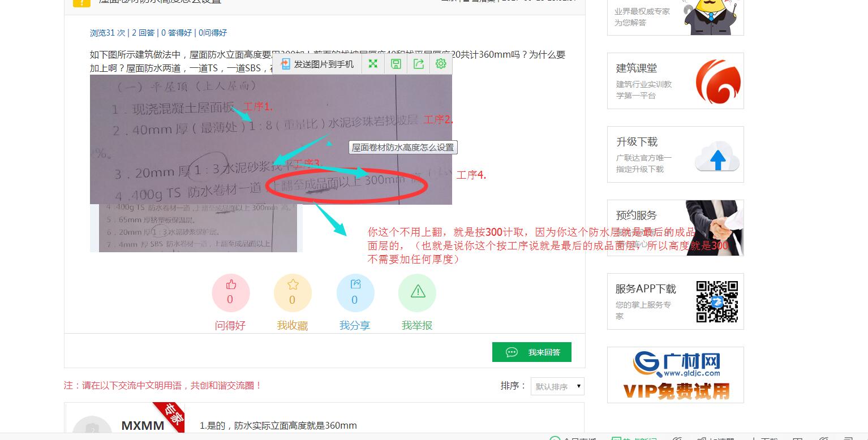This screenshot has width=868, height=440.
Task: Save the image using floppy disk icon
Action: pos(396,64)
